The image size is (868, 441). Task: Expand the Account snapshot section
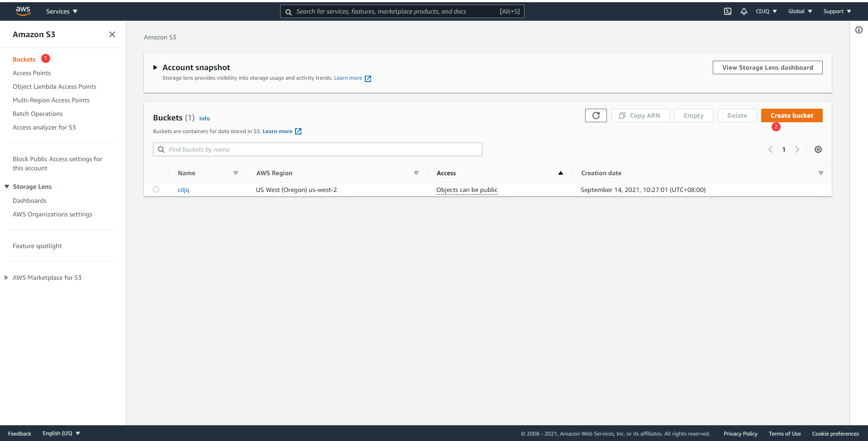coord(155,67)
